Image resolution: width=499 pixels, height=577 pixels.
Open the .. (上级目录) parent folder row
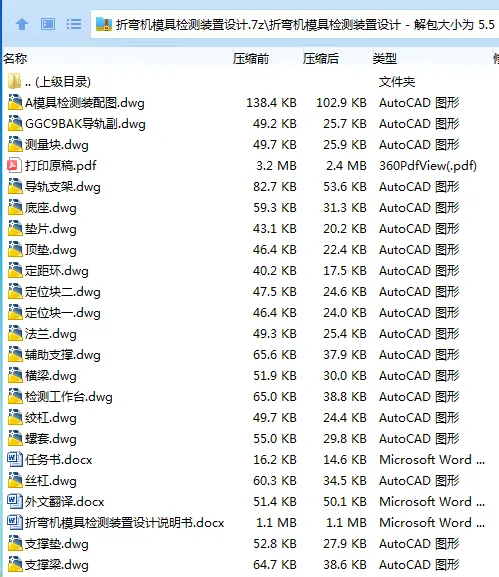pyautogui.click(x=57, y=82)
